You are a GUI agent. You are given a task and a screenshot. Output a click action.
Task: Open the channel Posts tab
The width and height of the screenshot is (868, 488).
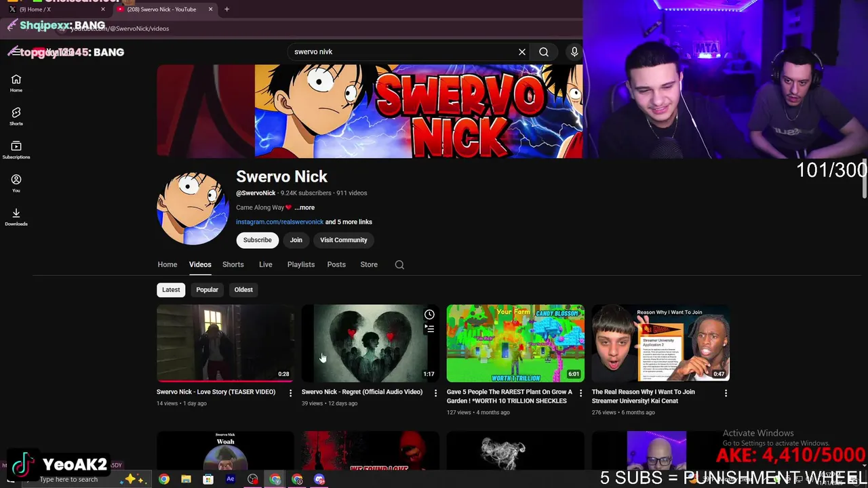336,264
